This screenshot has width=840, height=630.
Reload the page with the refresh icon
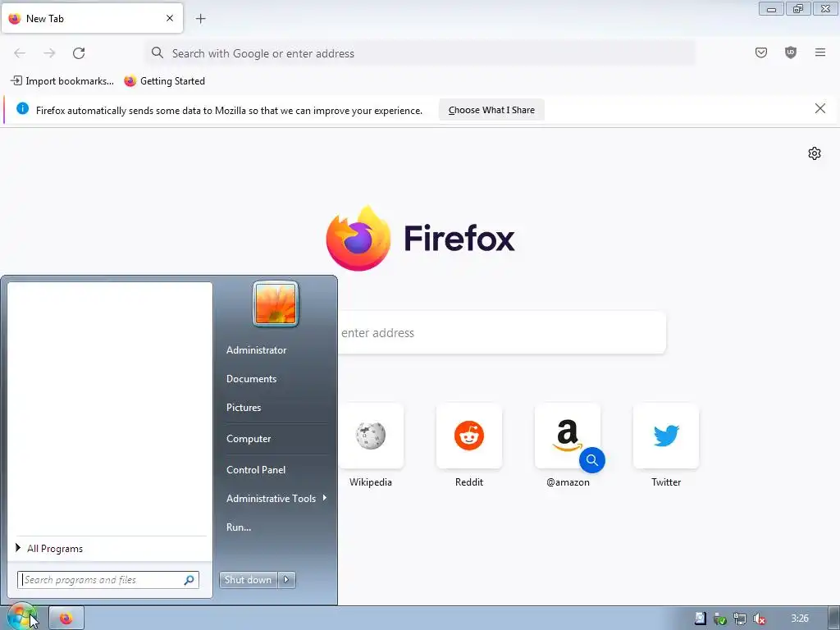point(79,53)
